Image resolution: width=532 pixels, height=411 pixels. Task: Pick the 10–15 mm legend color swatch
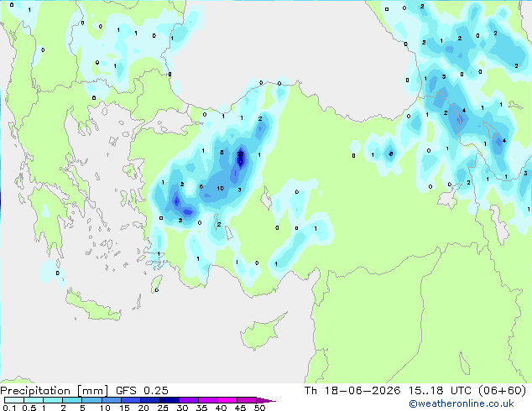pyautogui.click(x=111, y=400)
